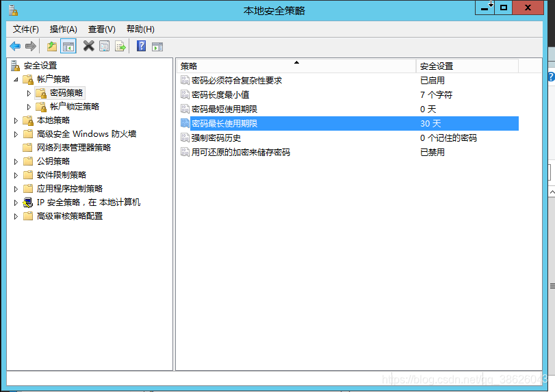The image size is (555, 392).
Task: Expand the IP 安全策略 tree node
Action: click(16, 202)
